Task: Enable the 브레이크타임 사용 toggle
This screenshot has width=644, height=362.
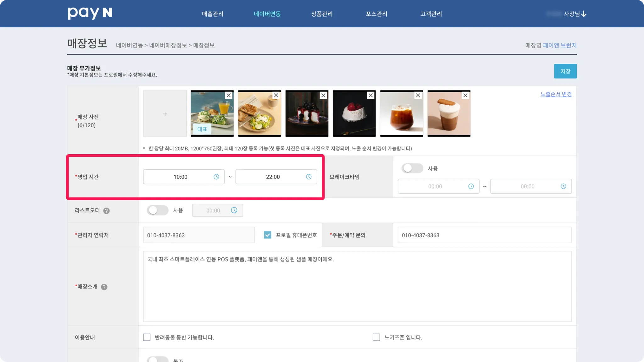Action: [x=412, y=168]
